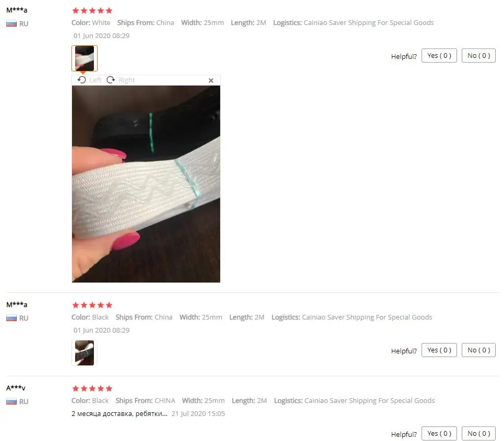
Task: Click the first M***a reviewer name
Action: point(17,10)
